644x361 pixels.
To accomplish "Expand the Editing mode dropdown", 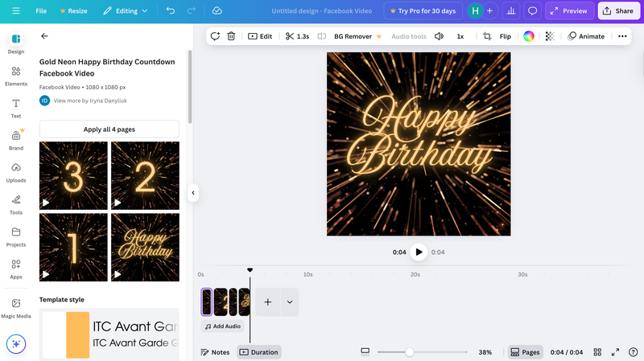I will coord(126,11).
